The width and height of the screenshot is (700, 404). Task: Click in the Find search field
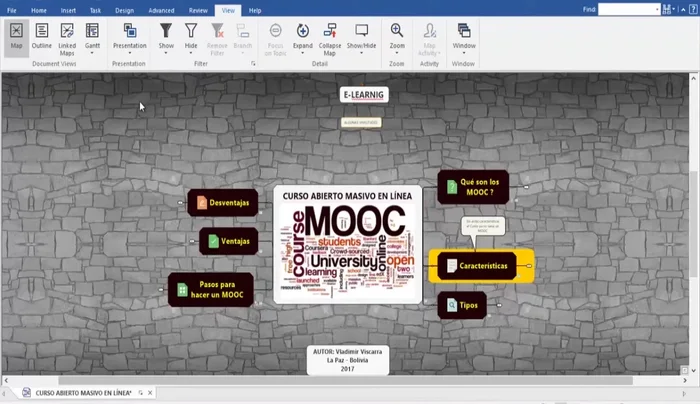(628, 9)
